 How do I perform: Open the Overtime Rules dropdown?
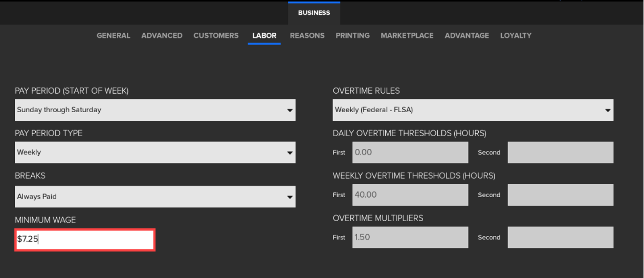473,110
